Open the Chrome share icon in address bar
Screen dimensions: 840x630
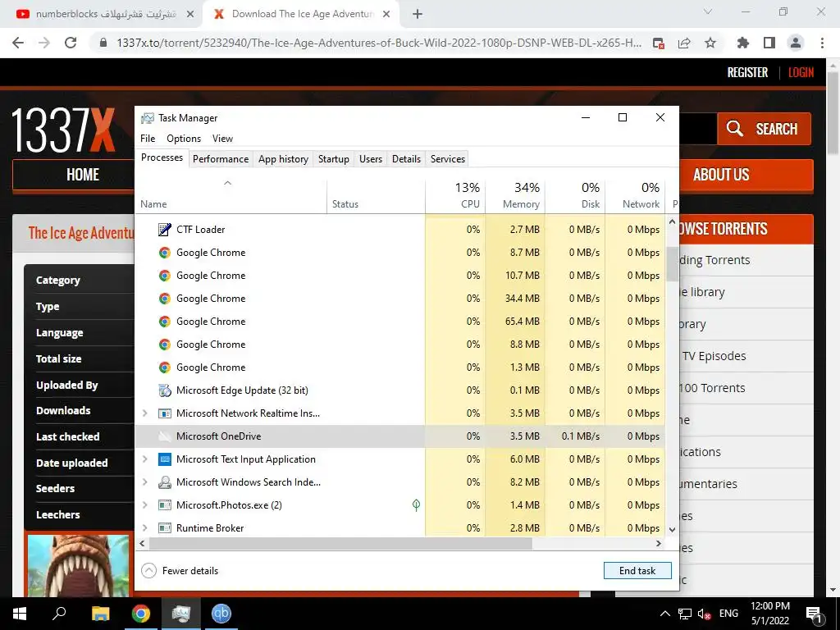684,43
